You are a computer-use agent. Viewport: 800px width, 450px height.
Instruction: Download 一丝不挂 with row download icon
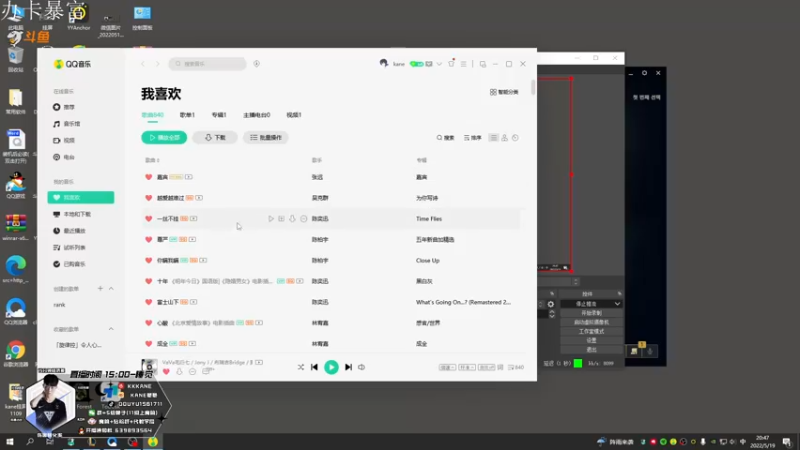coord(292,219)
